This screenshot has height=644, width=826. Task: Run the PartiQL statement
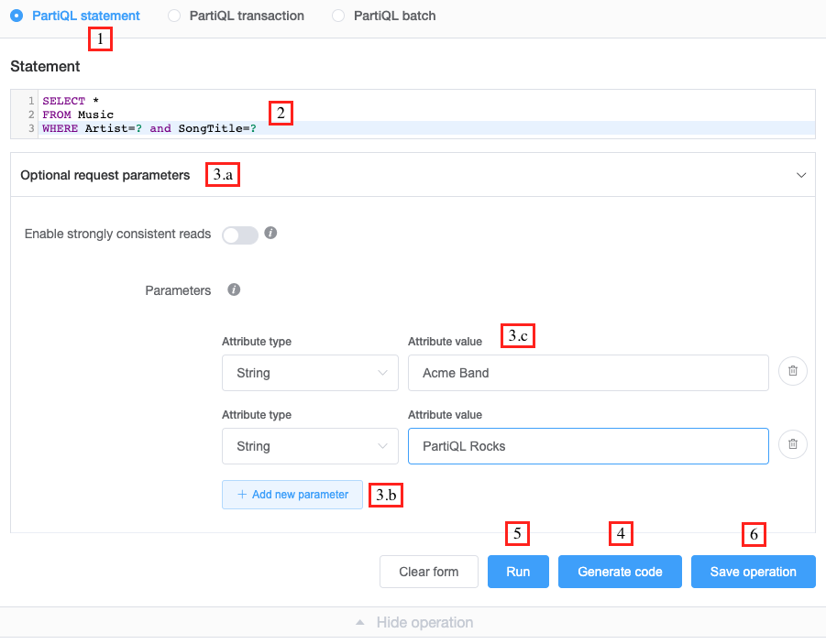point(518,571)
